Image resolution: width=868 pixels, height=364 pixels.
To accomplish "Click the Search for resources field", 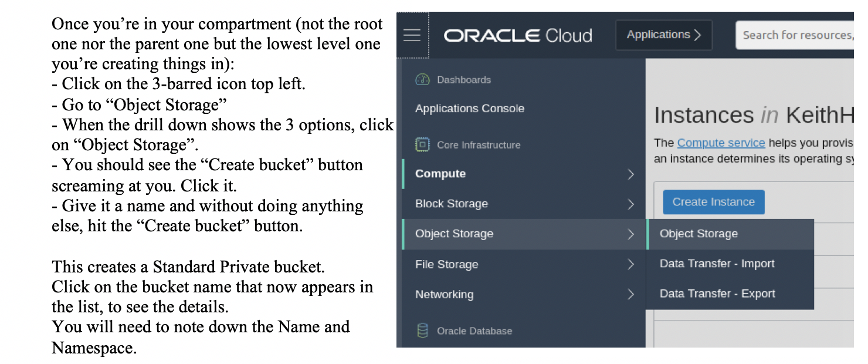I will coord(795,35).
